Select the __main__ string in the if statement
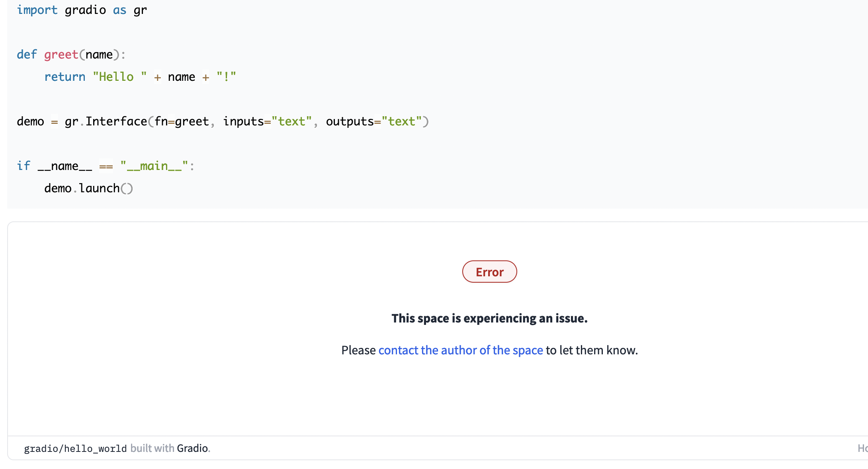868x469 pixels. [x=153, y=166]
